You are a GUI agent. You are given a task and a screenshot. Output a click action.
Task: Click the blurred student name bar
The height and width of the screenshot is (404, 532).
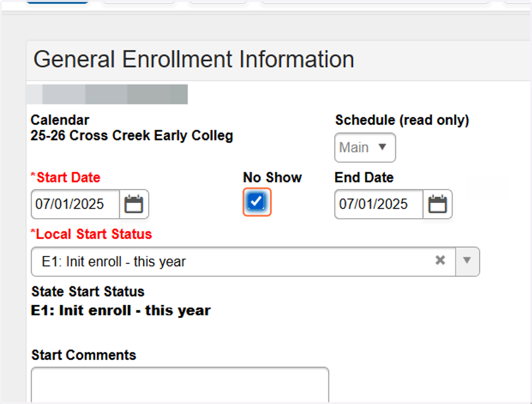point(107,94)
